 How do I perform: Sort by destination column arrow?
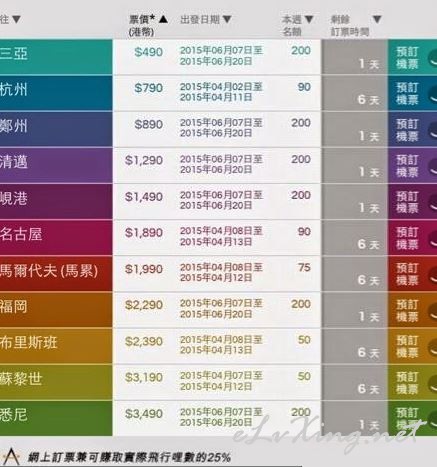pyautogui.click(x=16, y=19)
